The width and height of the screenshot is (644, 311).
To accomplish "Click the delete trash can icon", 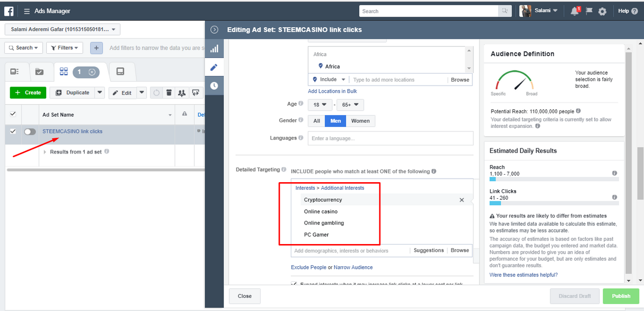I will (x=169, y=93).
